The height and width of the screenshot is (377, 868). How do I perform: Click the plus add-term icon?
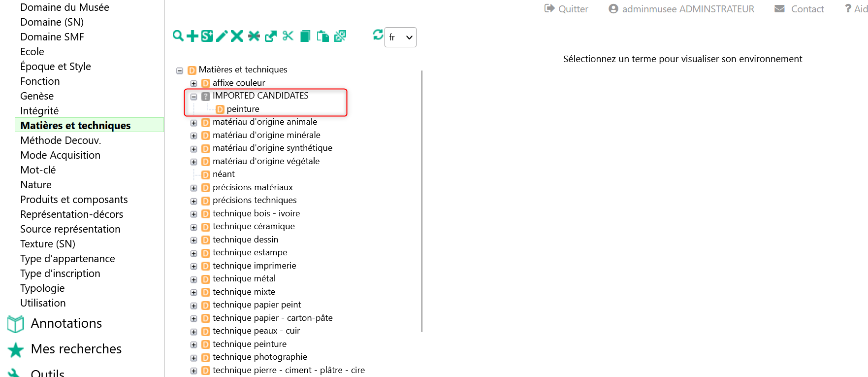[193, 36]
